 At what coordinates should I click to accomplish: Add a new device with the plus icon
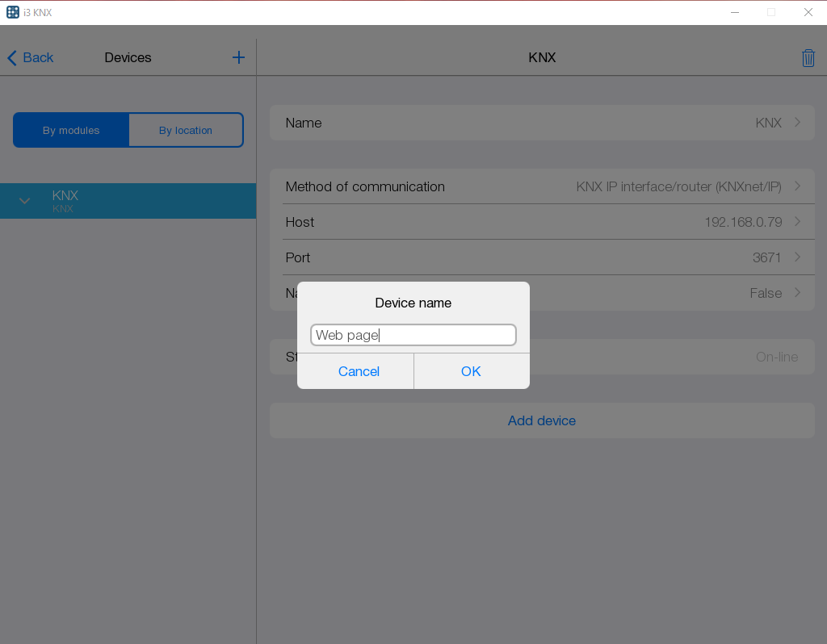(238, 57)
